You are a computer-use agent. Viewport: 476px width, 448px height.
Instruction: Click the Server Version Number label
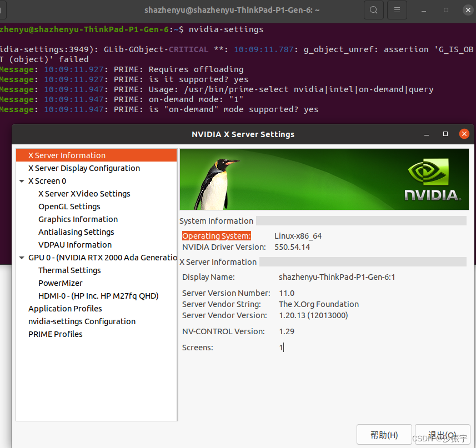[x=226, y=293]
